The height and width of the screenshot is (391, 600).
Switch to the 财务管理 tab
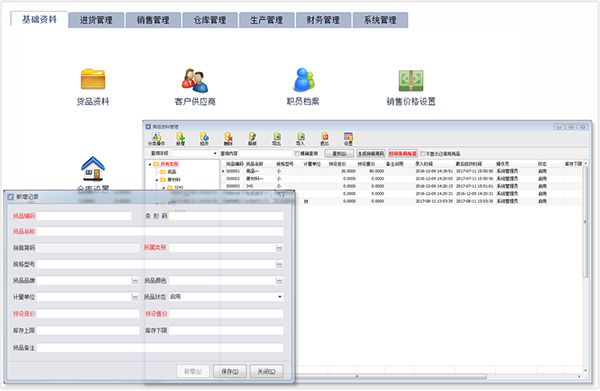(323, 20)
